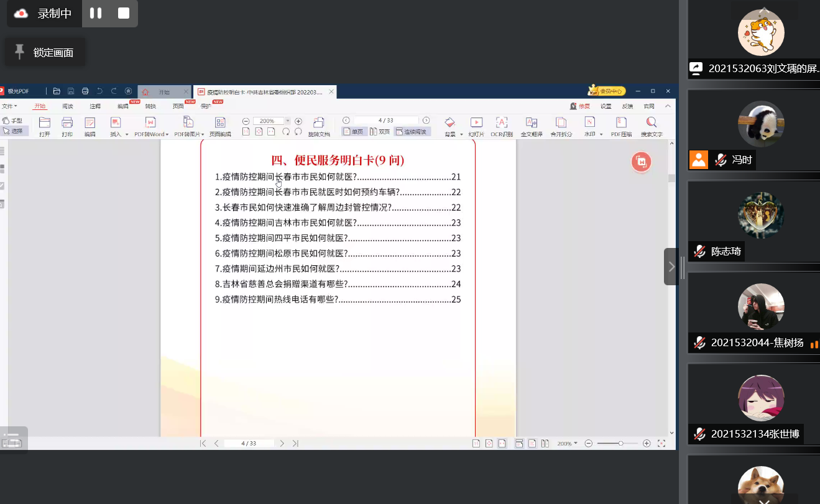The height and width of the screenshot is (504, 820).
Task: Expand the PDF转Word dropdown arrow
Action: (x=167, y=134)
